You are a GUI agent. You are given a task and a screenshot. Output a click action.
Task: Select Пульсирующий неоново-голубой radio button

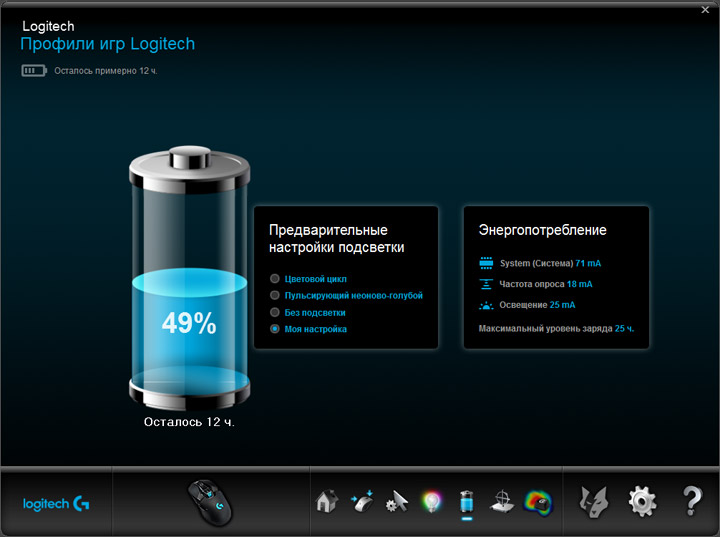tap(275, 295)
